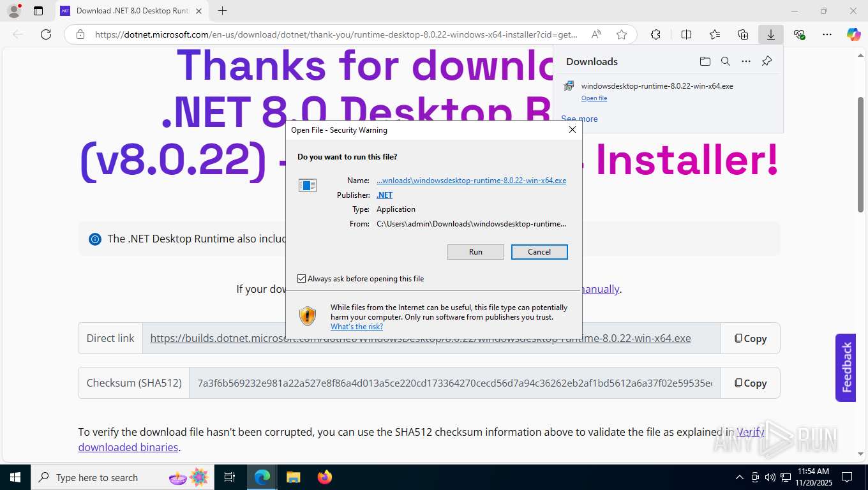Open a new browser tab
This screenshot has width=868, height=490.
[222, 11]
